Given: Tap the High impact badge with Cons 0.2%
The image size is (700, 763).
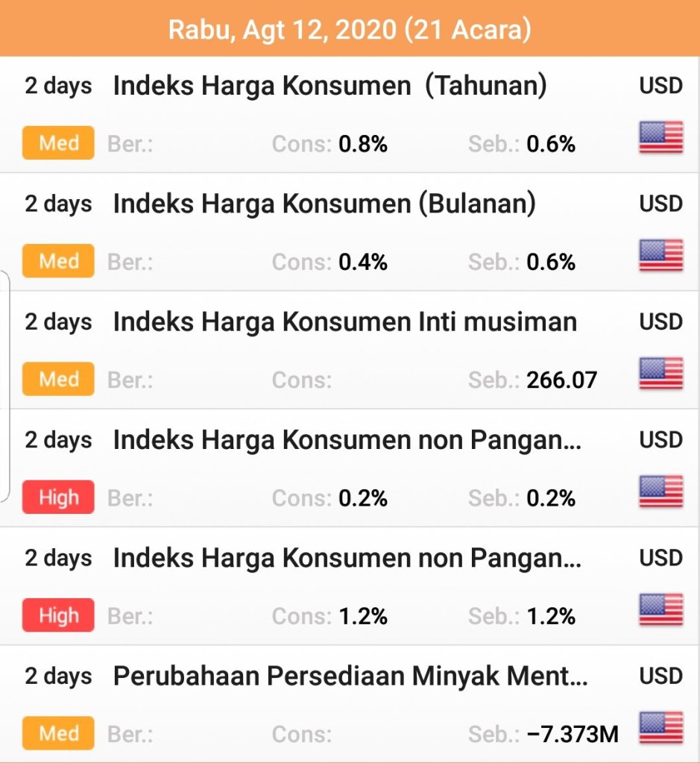Looking at the screenshot, I should point(58,497).
